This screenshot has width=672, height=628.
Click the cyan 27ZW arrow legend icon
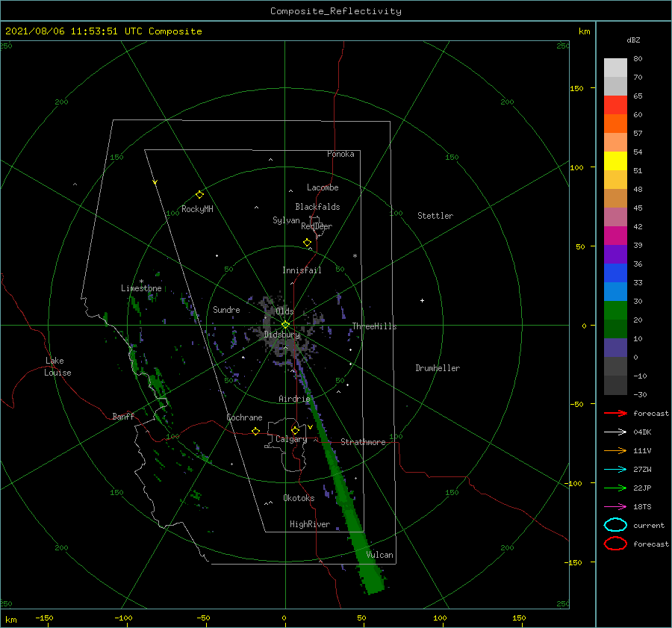tap(615, 470)
